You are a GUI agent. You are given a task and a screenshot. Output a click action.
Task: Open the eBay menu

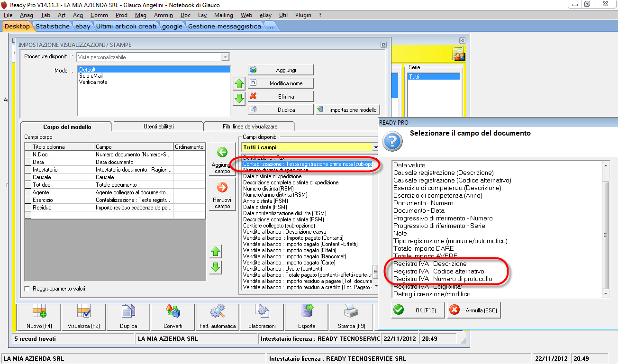[x=265, y=15]
